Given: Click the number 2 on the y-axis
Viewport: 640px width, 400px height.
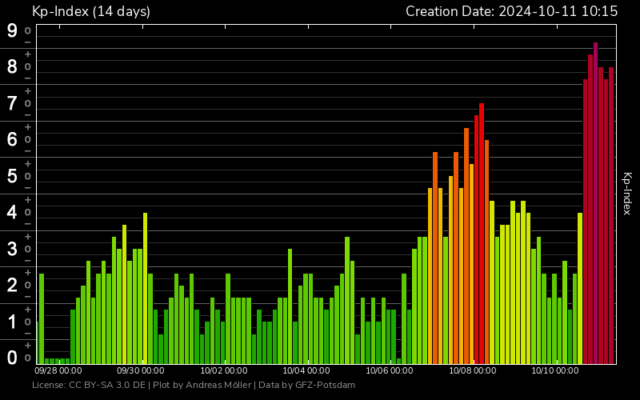Looking at the screenshot, I should point(12,285).
